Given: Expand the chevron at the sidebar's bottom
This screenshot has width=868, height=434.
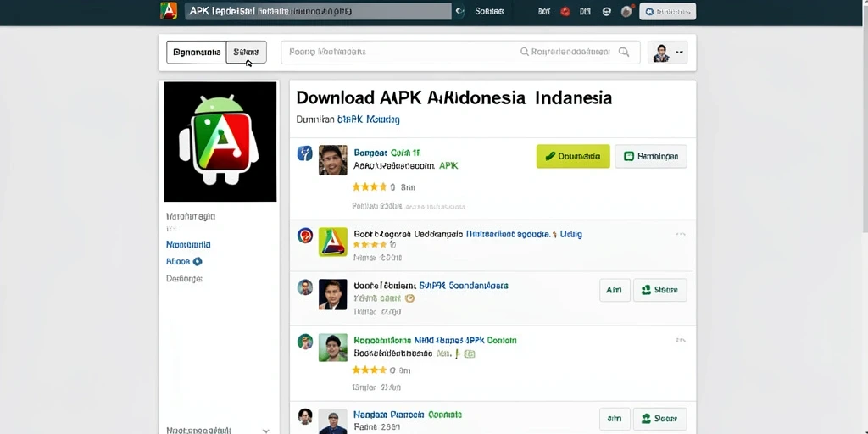Looking at the screenshot, I should coord(265,430).
